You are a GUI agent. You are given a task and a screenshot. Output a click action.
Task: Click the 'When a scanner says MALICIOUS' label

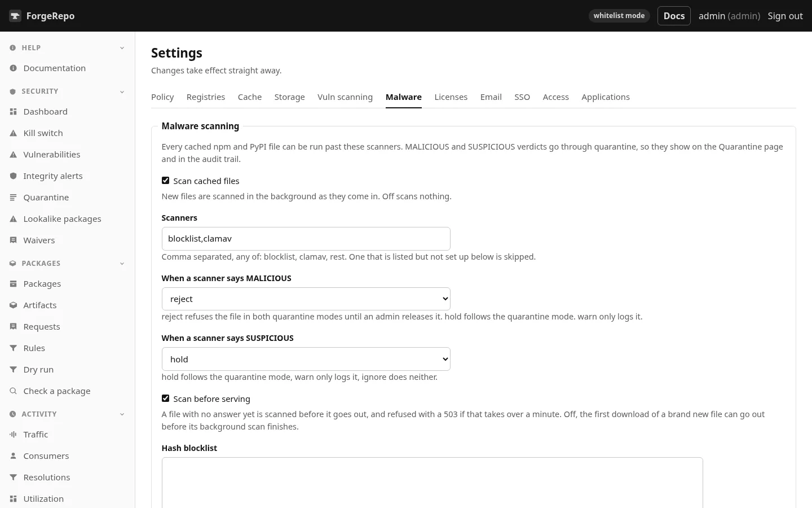coord(227,278)
